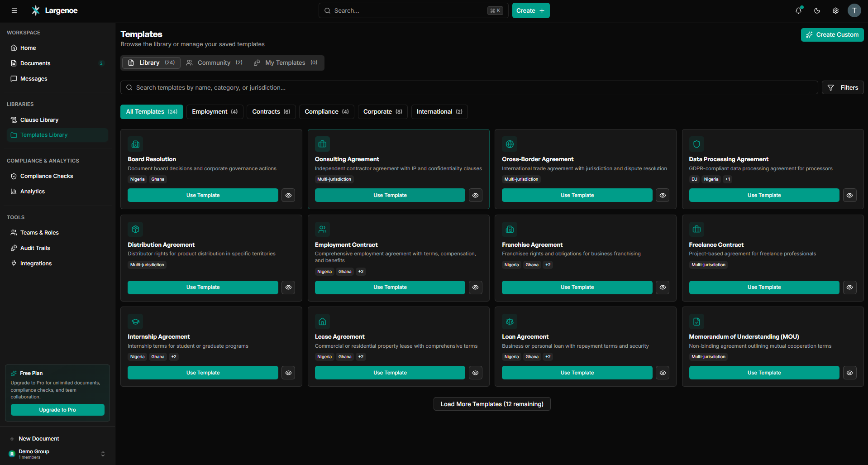
Task: Filter by Compliance category
Action: (327, 112)
